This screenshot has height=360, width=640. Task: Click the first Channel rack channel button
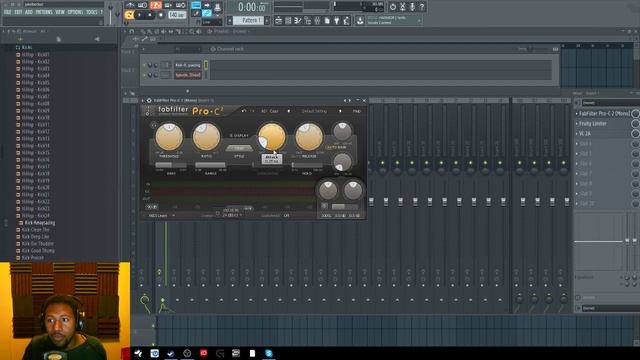click(x=188, y=65)
